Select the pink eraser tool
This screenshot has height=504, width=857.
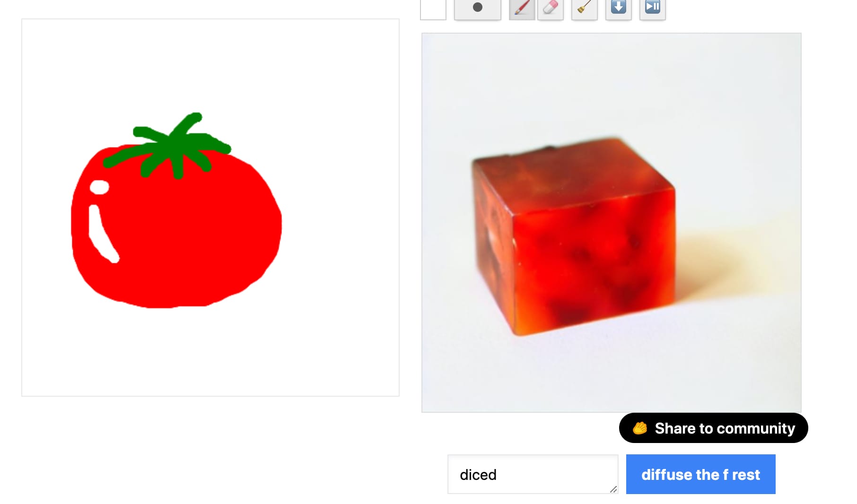[x=551, y=9]
